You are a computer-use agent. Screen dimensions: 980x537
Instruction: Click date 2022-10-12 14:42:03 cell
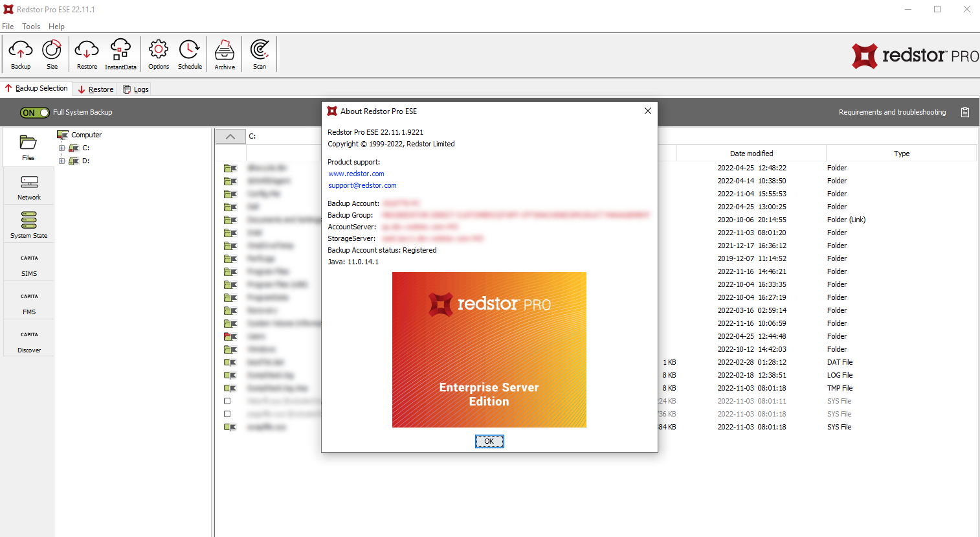pos(752,349)
